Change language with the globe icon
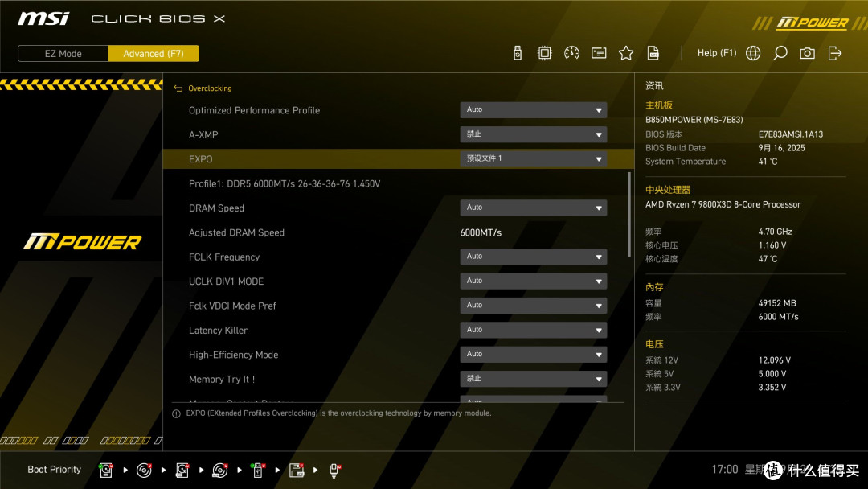868x489 pixels. [x=753, y=53]
